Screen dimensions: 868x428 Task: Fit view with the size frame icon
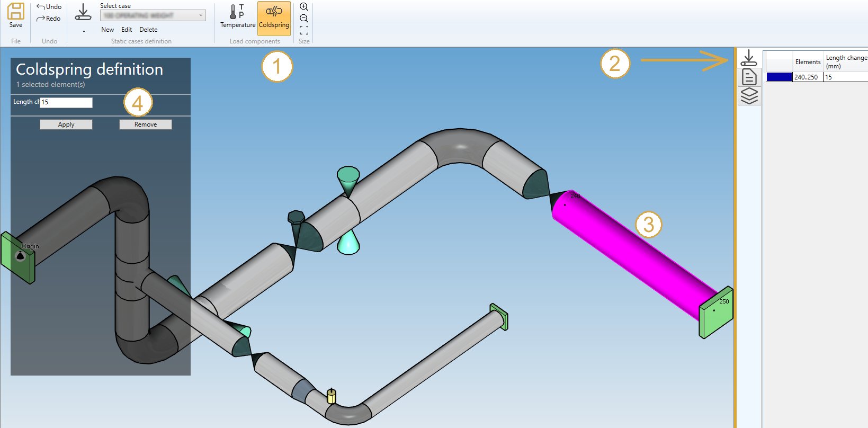pos(304,30)
